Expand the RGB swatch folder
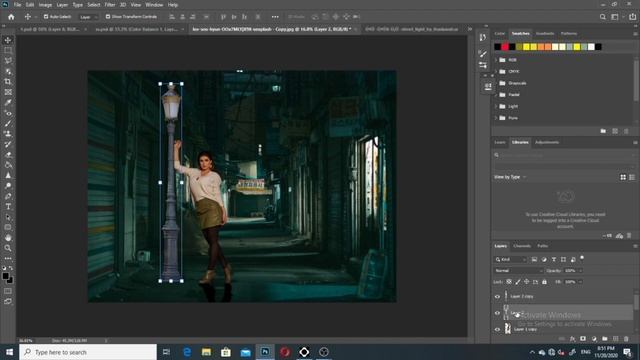The image size is (640, 360). (496, 60)
